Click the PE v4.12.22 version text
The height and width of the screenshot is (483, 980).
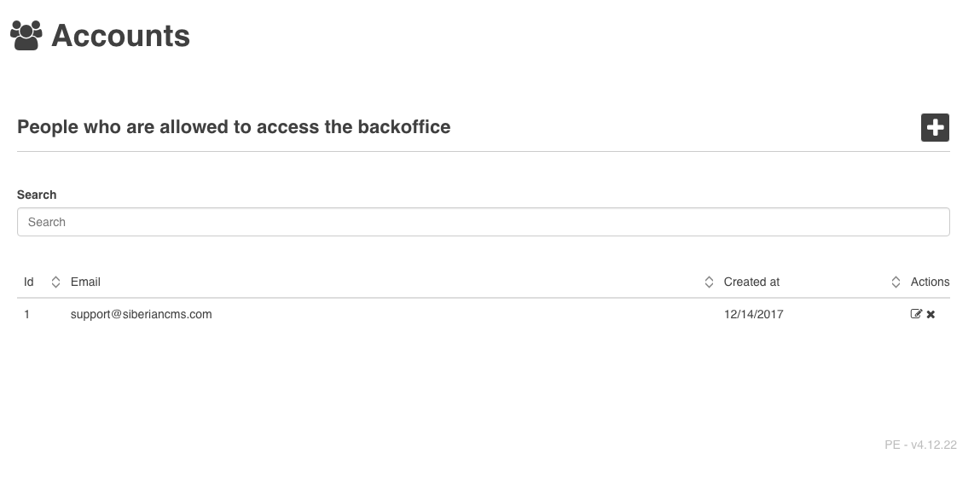click(920, 445)
